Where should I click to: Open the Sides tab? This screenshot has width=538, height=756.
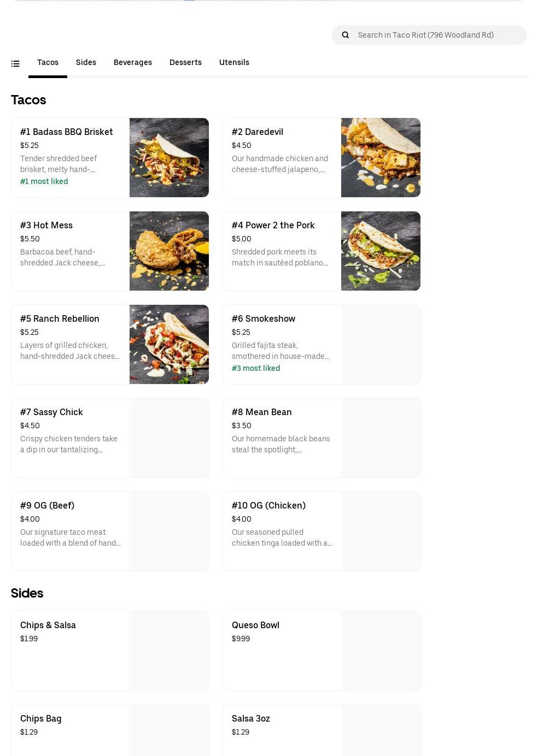pos(86,62)
